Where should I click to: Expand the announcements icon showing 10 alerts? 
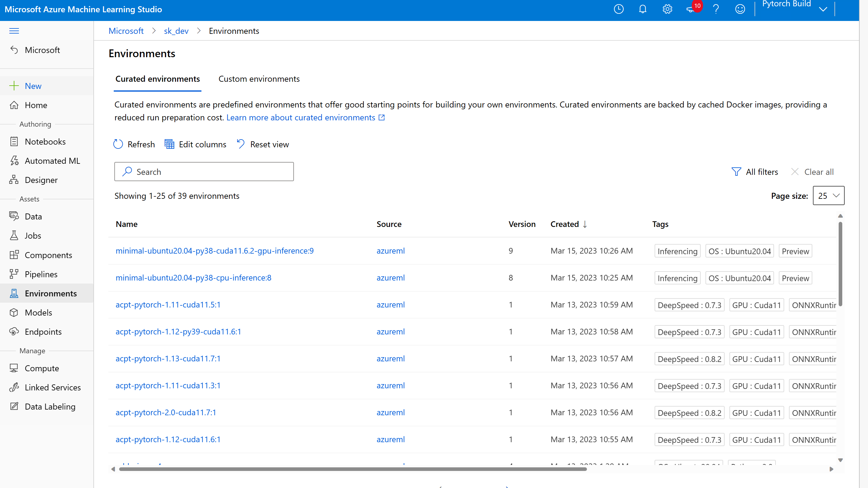692,9
